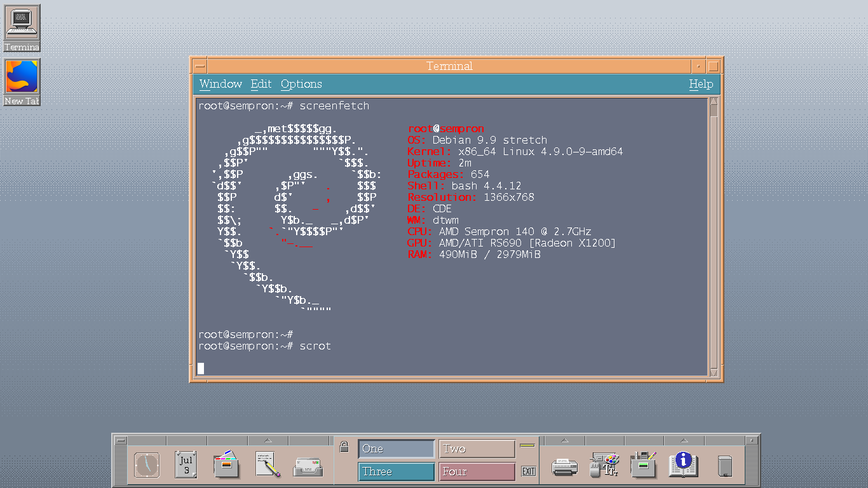Expand subpanel arrow above Printer icon

564,440
